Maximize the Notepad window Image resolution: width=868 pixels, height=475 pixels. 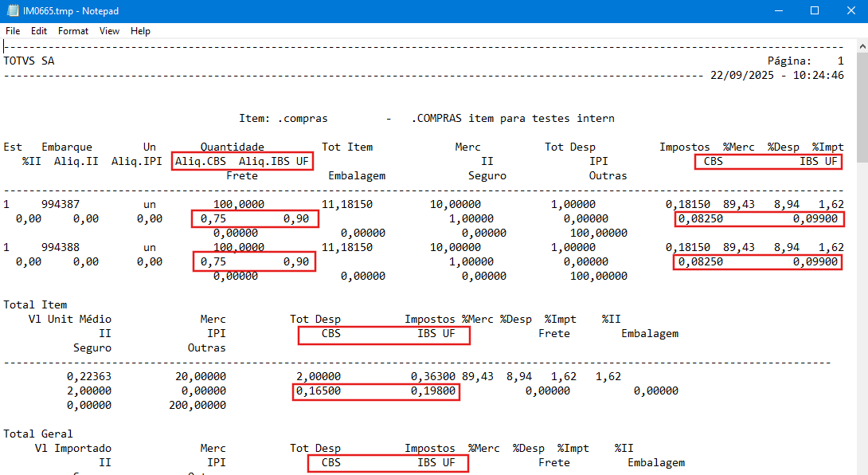coord(815,10)
